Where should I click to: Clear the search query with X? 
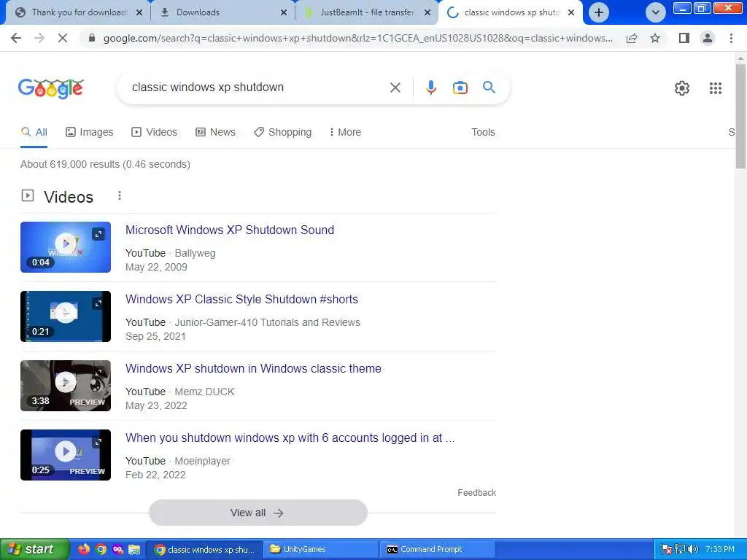pos(395,87)
